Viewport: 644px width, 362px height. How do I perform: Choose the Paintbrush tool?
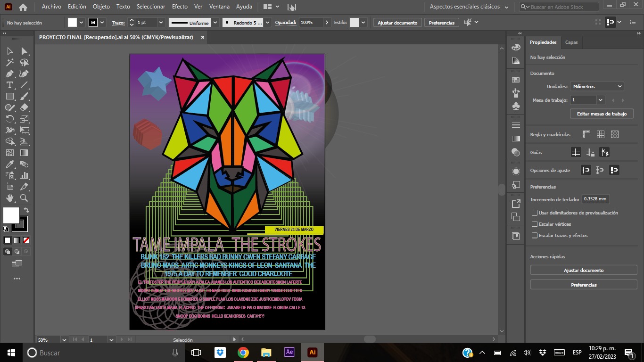pyautogui.click(x=24, y=96)
